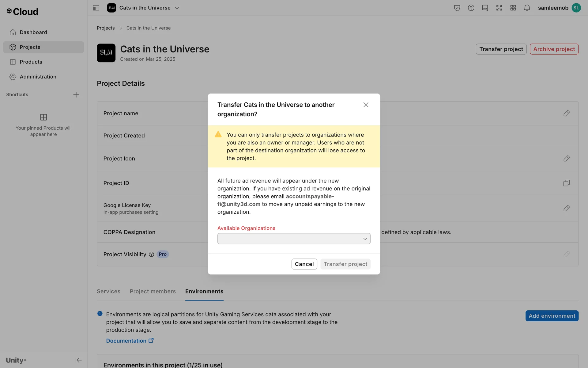The image size is (588, 368).
Task: Click the fullscreen expand icon
Action: point(499,8)
